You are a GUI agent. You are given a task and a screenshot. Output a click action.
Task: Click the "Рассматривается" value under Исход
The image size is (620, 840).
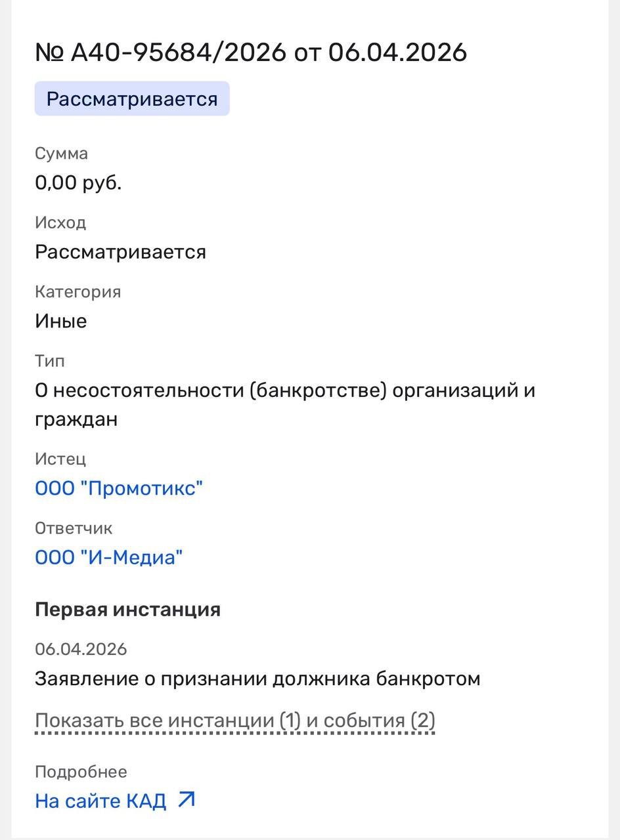[120, 252]
